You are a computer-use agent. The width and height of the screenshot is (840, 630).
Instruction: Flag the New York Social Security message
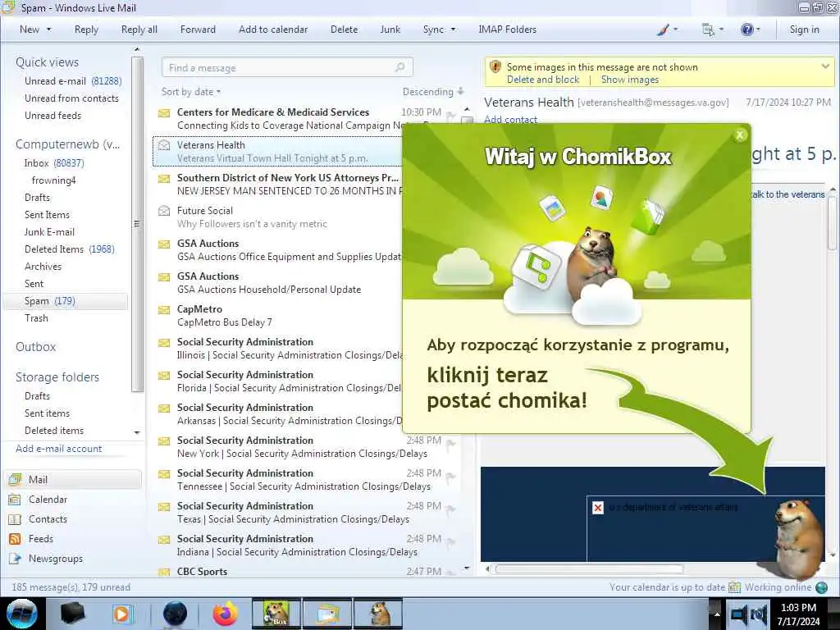click(450, 442)
